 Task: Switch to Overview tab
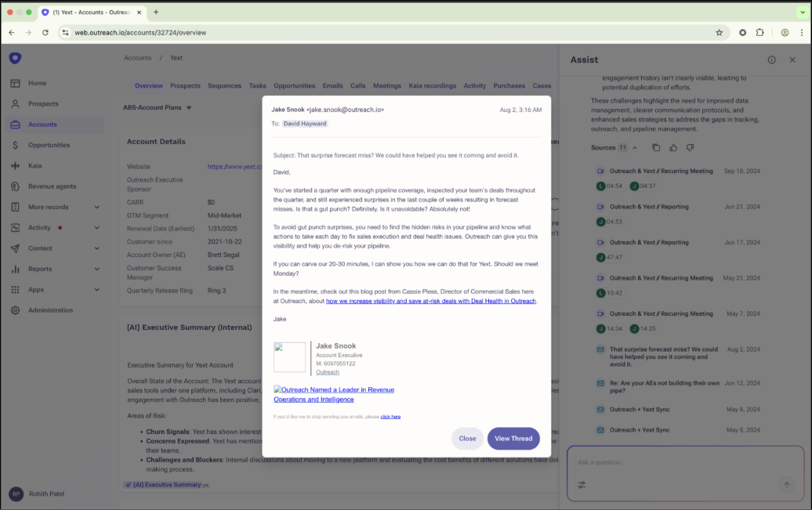coord(149,86)
